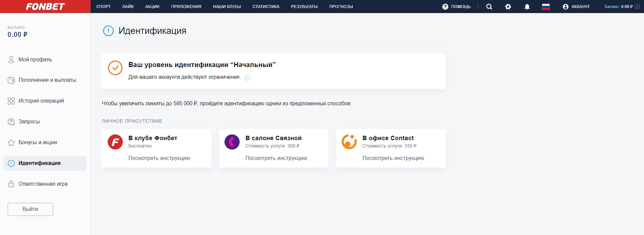Click the orange Contact office icon

pyautogui.click(x=349, y=142)
